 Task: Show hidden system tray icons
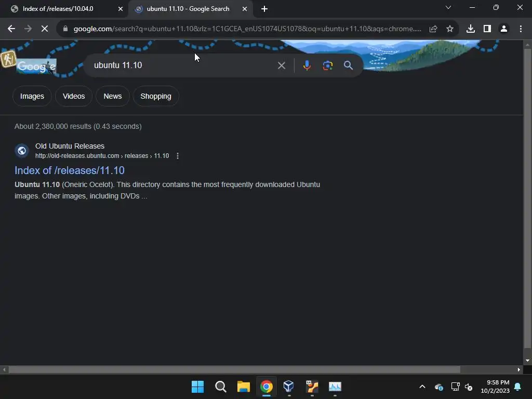422,387
